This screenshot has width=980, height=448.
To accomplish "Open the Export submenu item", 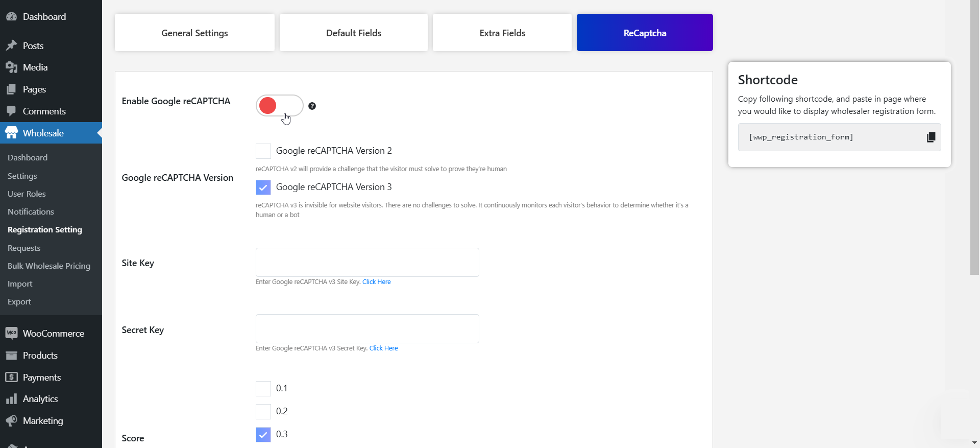I will (19, 301).
